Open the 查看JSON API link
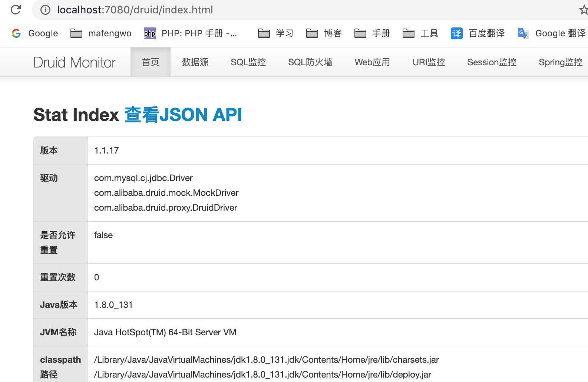This screenshot has width=588, height=382. click(x=183, y=115)
